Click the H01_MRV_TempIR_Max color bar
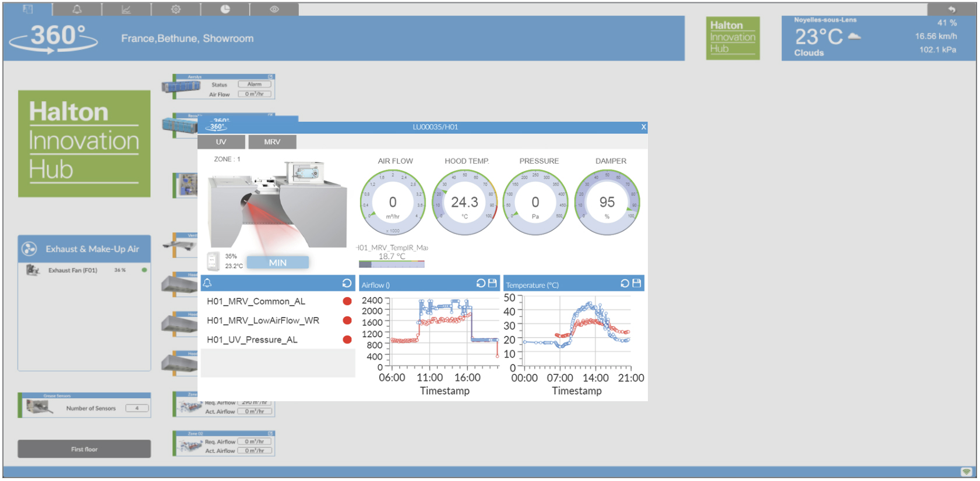 (392, 264)
